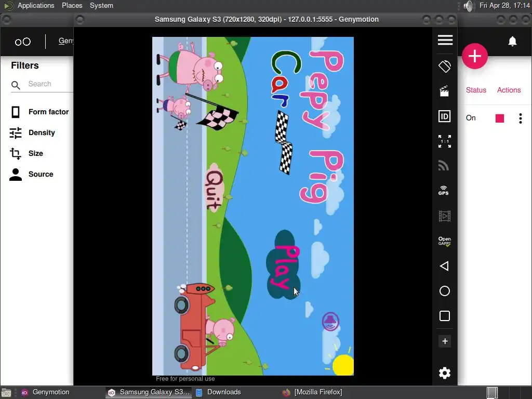This screenshot has height=399, width=532.
Task: Open the device row three-dot actions menu
Action: [521, 118]
